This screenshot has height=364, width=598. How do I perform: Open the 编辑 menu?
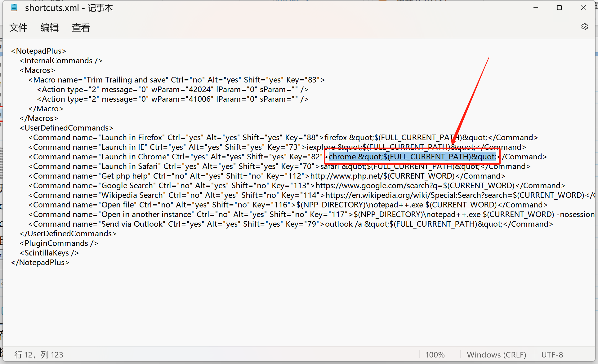click(x=50, y=28)
